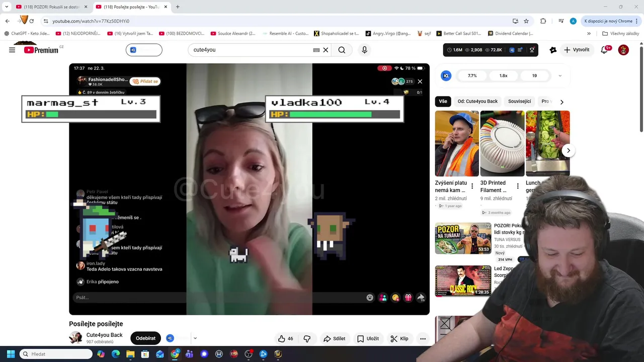
Task: Open a new browser tab
Action: click(x=178, y=7)
